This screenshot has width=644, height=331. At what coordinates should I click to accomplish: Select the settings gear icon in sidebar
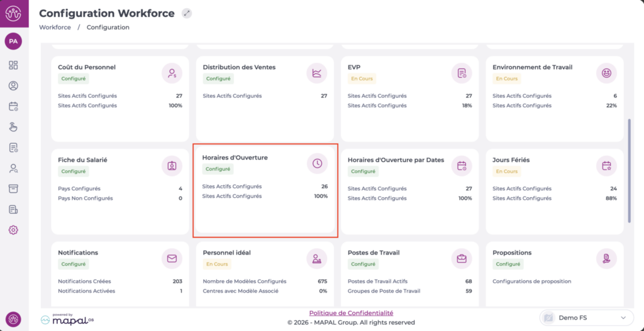tap(13, 230)
